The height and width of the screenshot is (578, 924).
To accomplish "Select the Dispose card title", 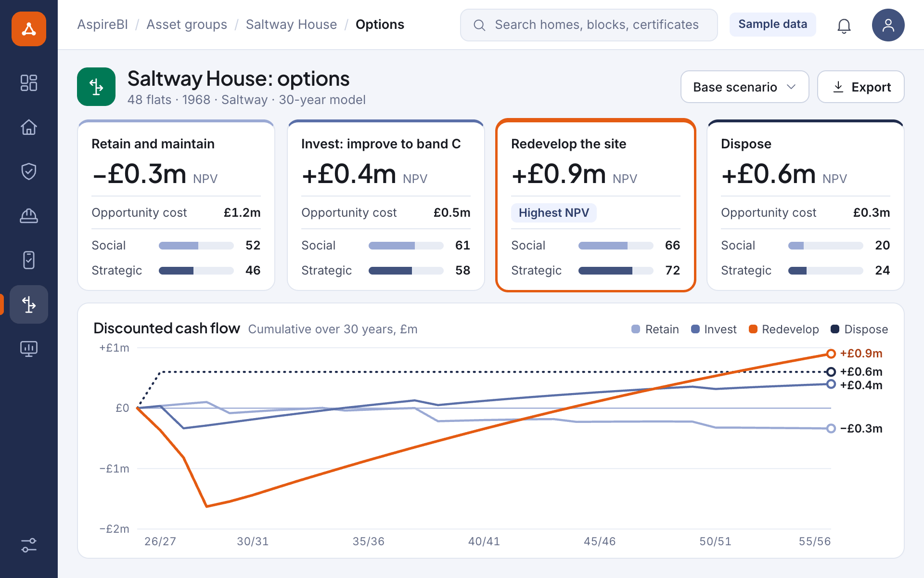I will (x=746, y=144).
